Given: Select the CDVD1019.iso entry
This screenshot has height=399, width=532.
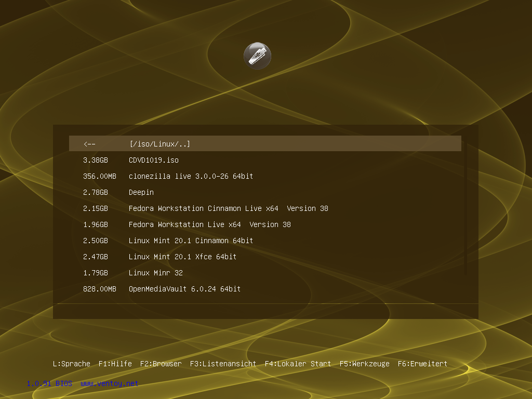Looking at the screenshot, I should point(265,160).
